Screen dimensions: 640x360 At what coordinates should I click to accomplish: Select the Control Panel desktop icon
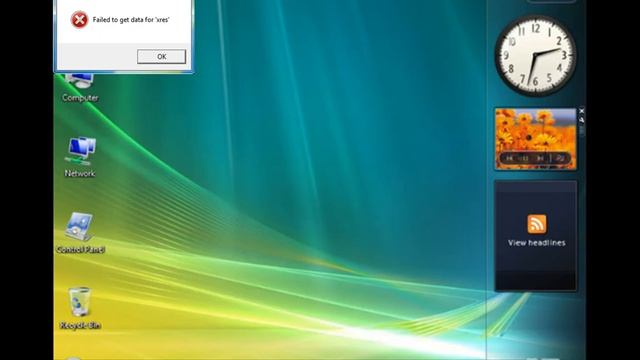[x=80, y=233]
